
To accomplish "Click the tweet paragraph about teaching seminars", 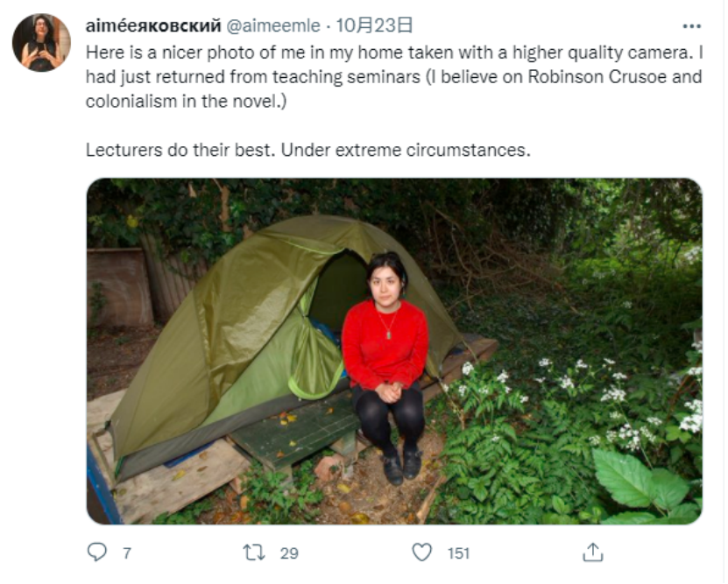I will point(394,76).
